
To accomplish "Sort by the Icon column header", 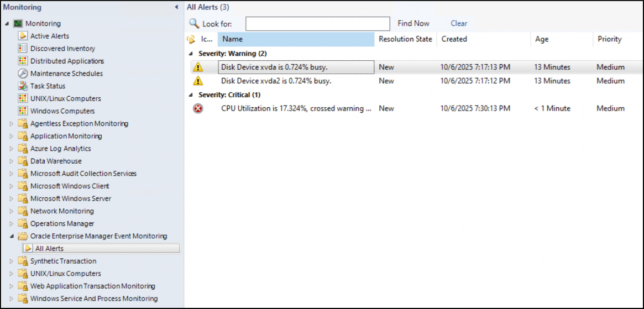I will (207, 39).
